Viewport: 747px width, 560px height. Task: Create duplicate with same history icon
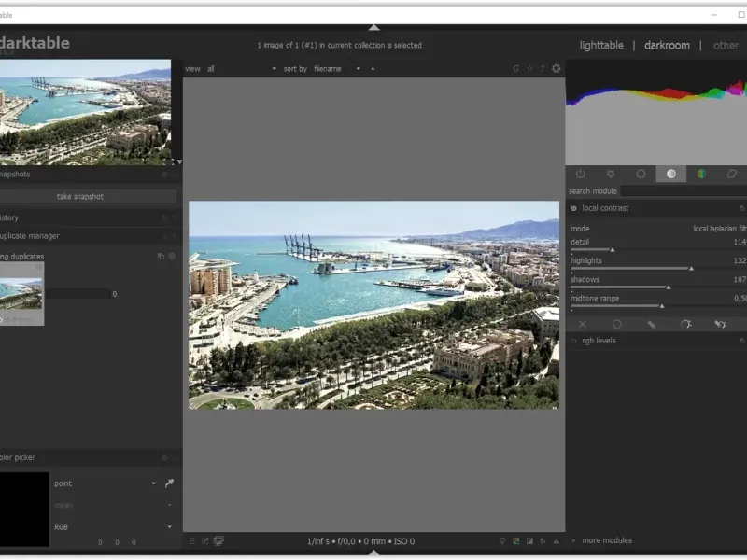pos(161,256)
